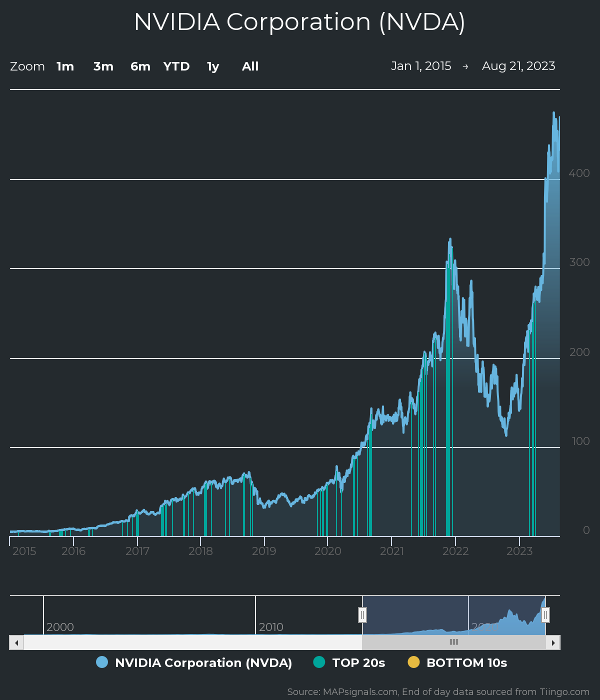Edit the Jan 1, 2015 start date

421,66
